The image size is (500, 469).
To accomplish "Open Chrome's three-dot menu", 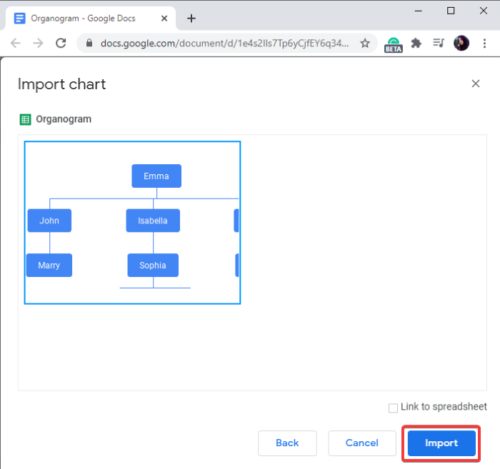I will pyautogui.click(x=485, y=43).
